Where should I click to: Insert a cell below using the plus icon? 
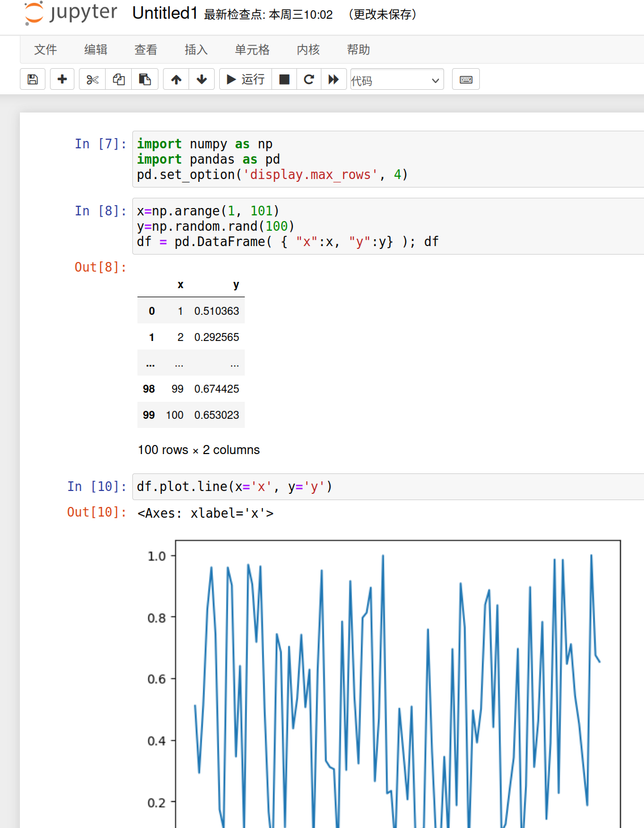[62, 80]
